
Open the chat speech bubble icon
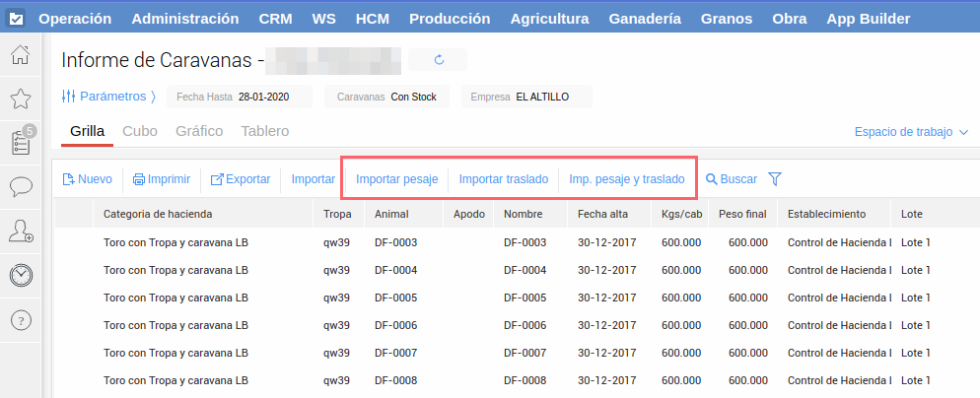21,187
